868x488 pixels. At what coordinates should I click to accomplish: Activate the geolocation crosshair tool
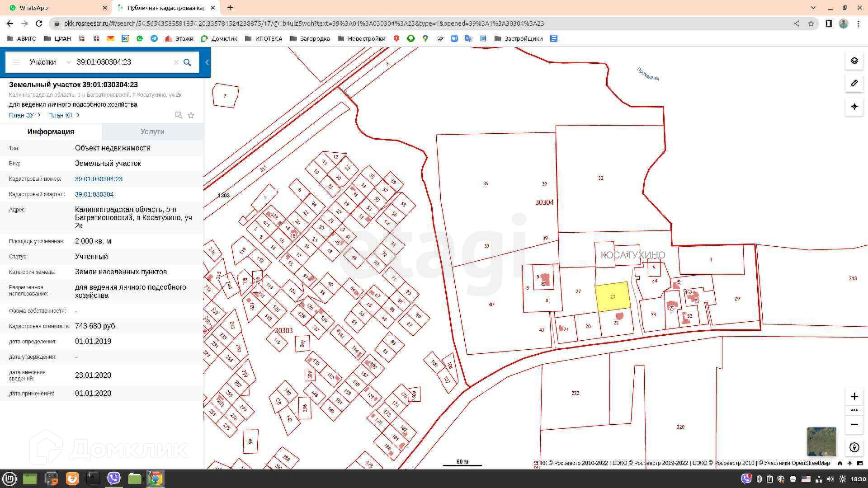pos(854,107)
